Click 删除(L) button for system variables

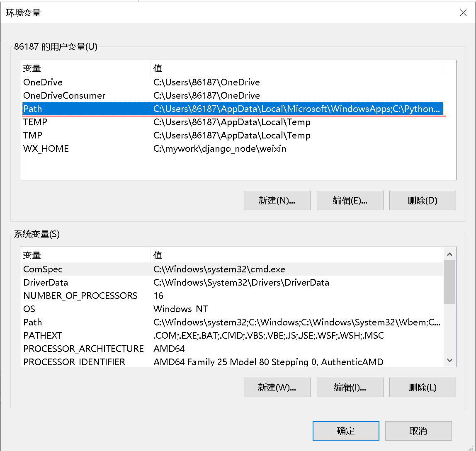tap(423, 388)
